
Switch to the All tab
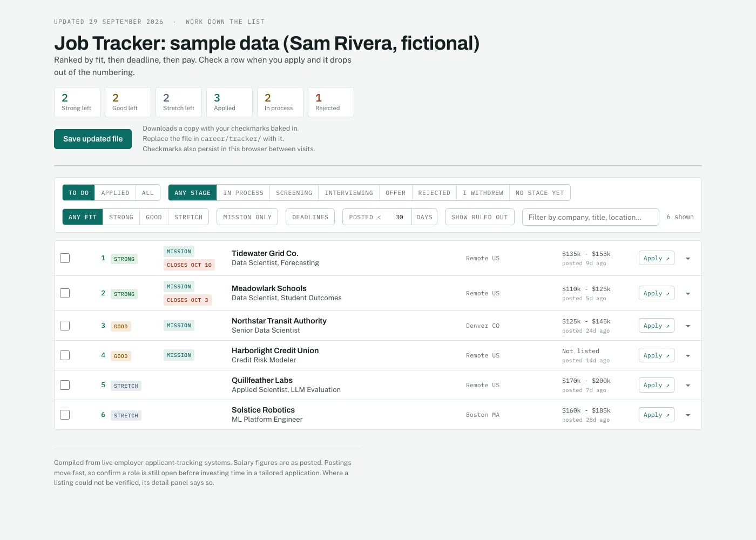[x=148, y=193]
